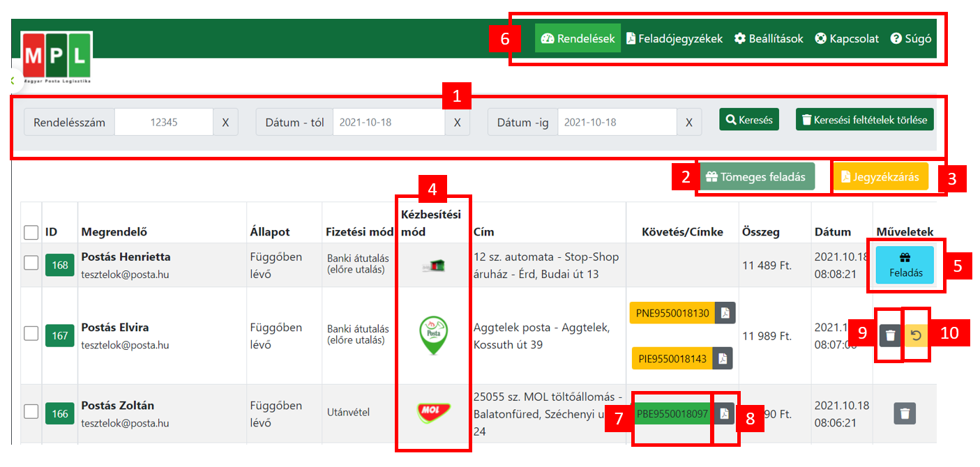
Task: Click the parcel locker delivery icon
Action: coord(433,265)
